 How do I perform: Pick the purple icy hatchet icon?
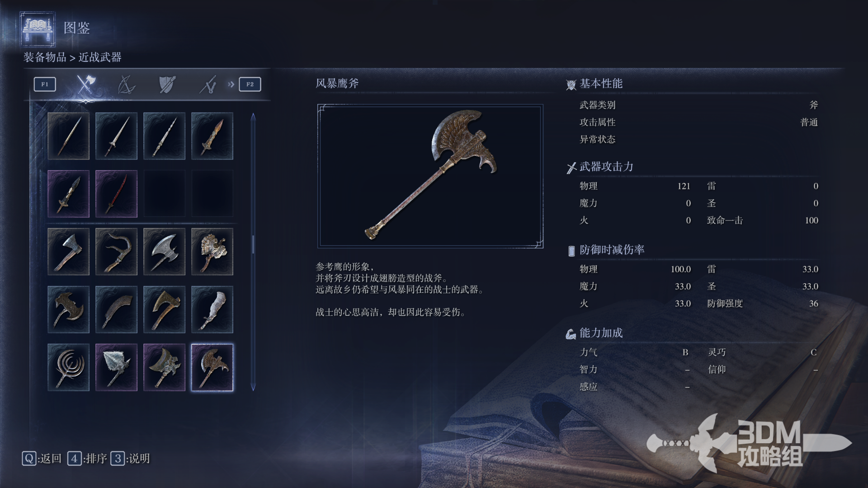pyautogui.click(x=116, y=367)
